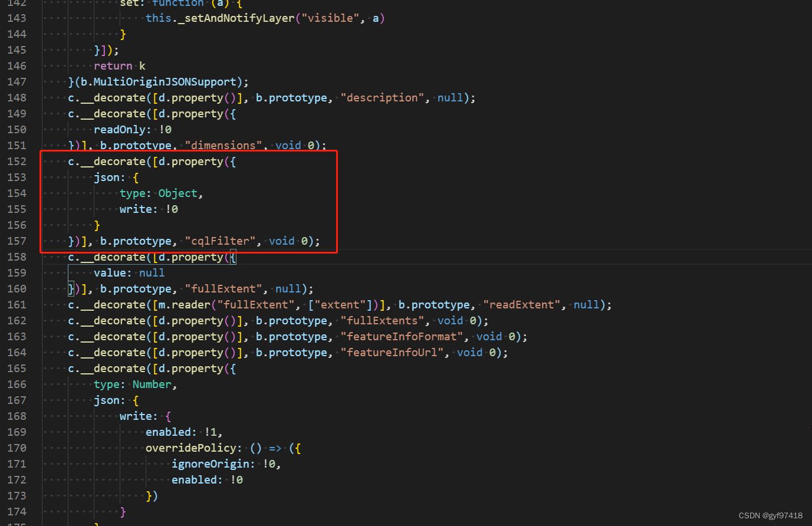812x526 pixels.
Task: Click the "featureInfoFormat" string on line 163
Action: click(402, 337)
